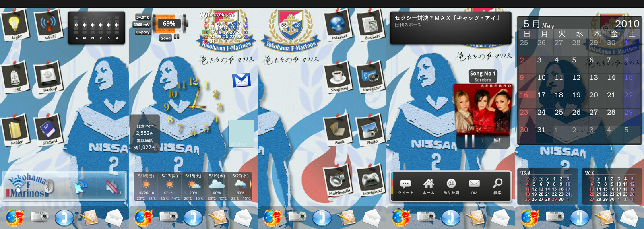
Task: Open the Multimedia folder icon
Action: click(338, 180)
